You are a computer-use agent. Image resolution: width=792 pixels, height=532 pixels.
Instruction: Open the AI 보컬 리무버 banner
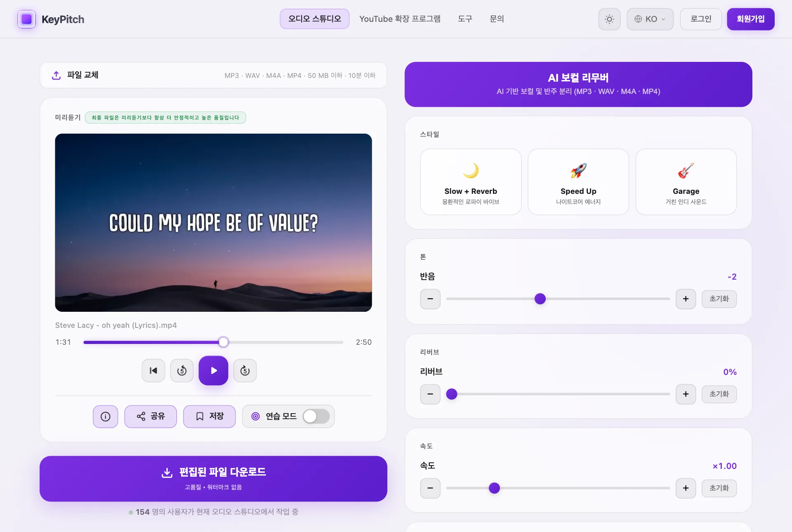point(578,84)
